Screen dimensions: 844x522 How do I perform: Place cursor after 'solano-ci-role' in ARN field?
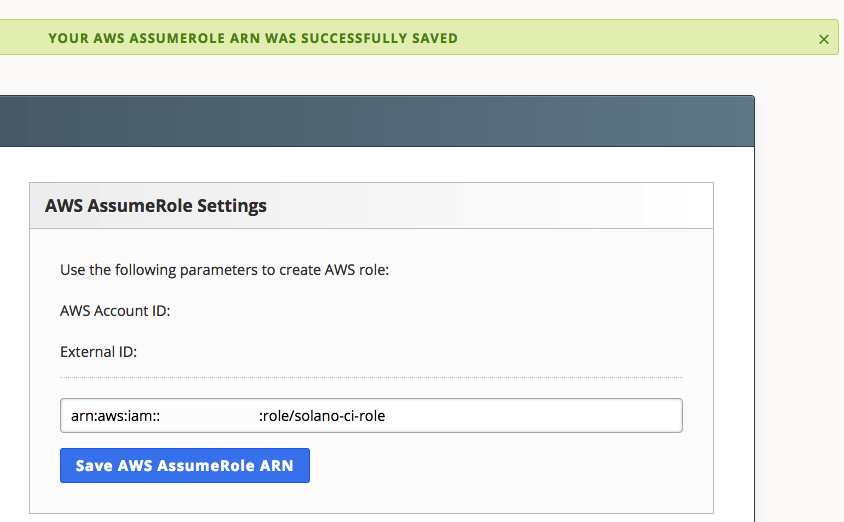pos(386,416)
